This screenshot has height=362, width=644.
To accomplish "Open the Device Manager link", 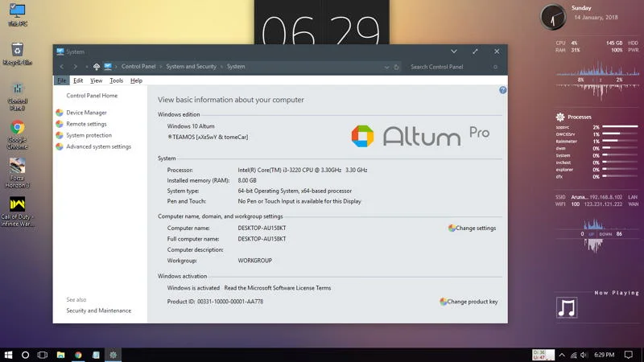I will (86, 113).
